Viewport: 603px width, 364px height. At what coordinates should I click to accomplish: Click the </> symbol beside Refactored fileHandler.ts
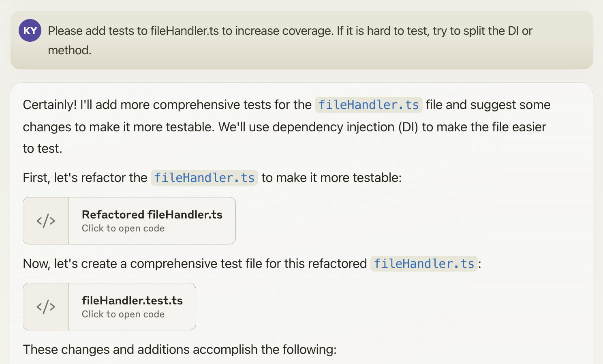pos(46,221)
